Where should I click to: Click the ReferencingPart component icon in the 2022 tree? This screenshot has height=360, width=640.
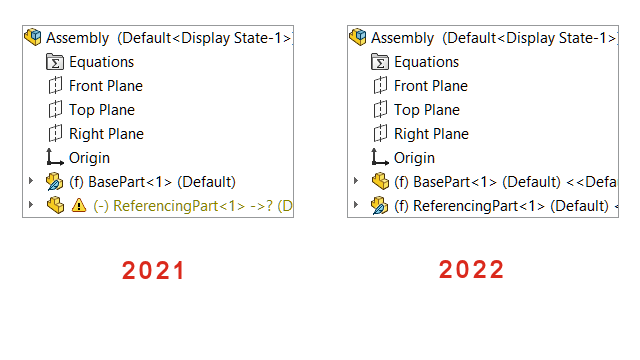pyautogui.click(x=380, y=205)
